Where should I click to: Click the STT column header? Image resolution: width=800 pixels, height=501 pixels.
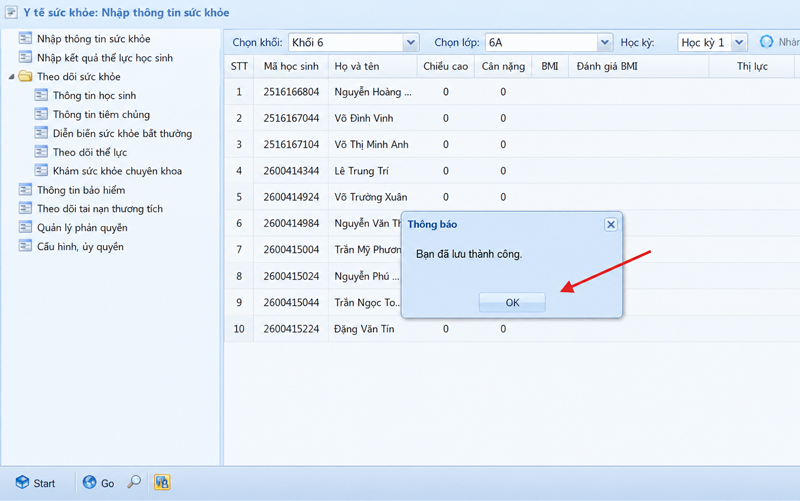239,66
